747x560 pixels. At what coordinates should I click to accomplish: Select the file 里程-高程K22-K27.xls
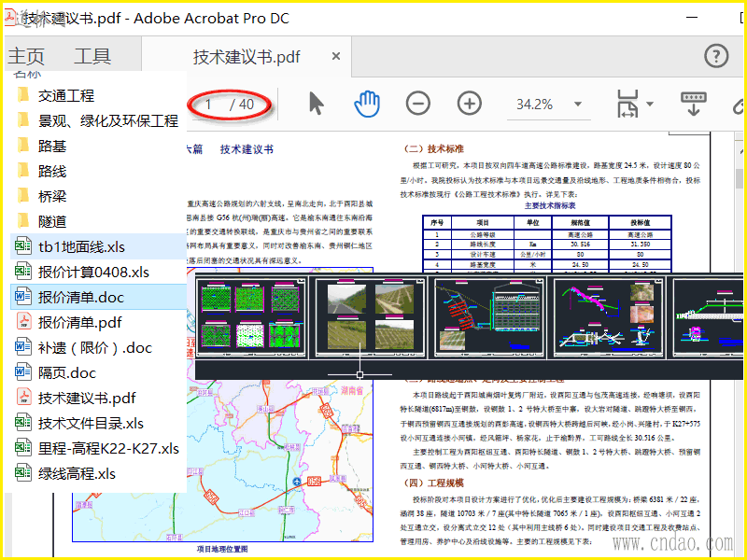[108, 449]
